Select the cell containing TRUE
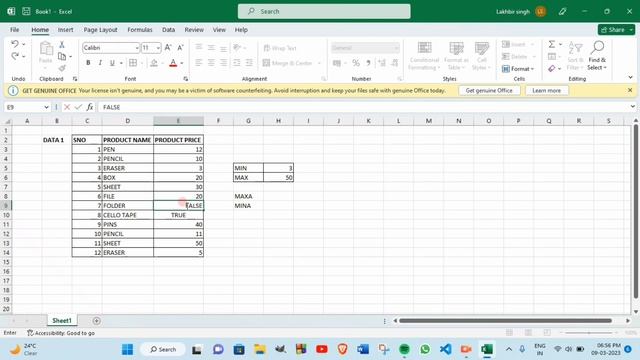The image size is (640, 360). (x=178, y=215)
